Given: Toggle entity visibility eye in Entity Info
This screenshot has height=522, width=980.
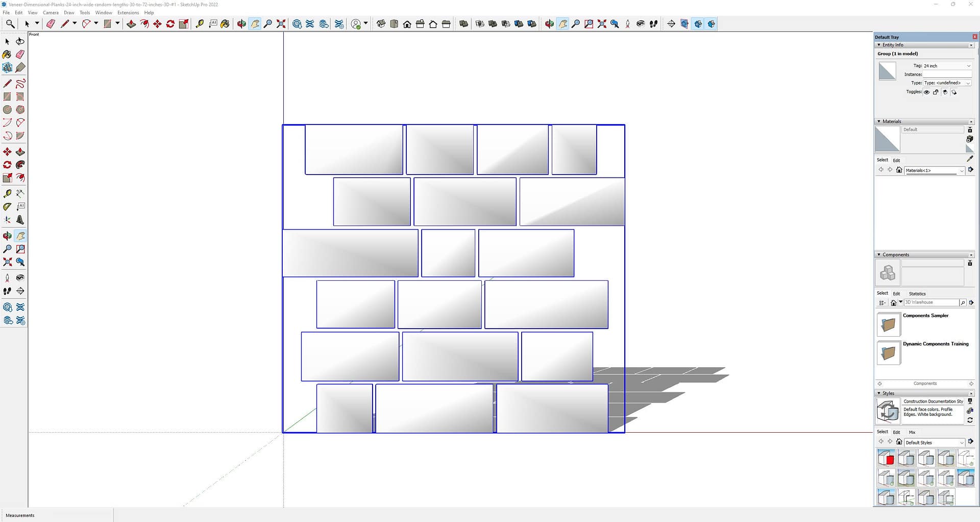Looking at the screenshot, I should point(926,92).
